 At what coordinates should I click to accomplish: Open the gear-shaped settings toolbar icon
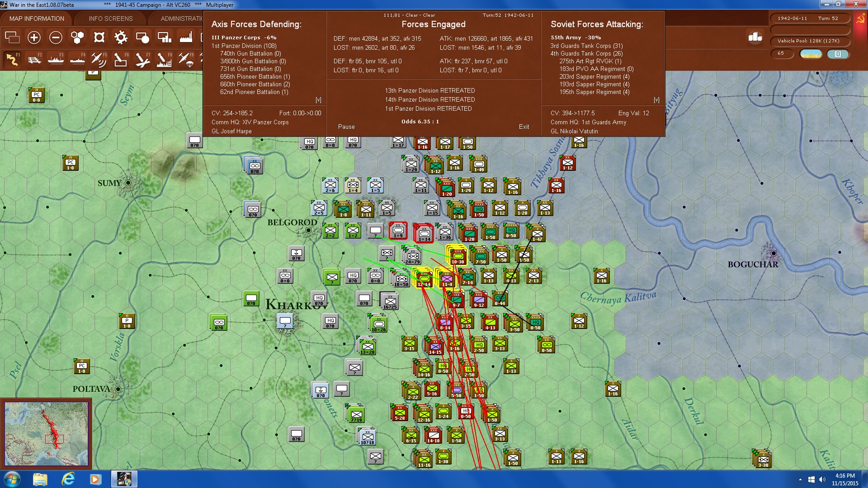121,37
